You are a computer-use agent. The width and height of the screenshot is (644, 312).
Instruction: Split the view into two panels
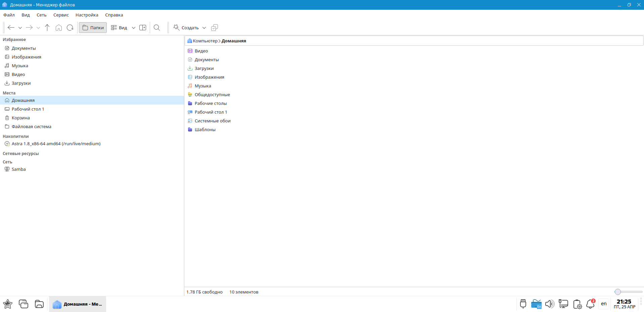143,28
